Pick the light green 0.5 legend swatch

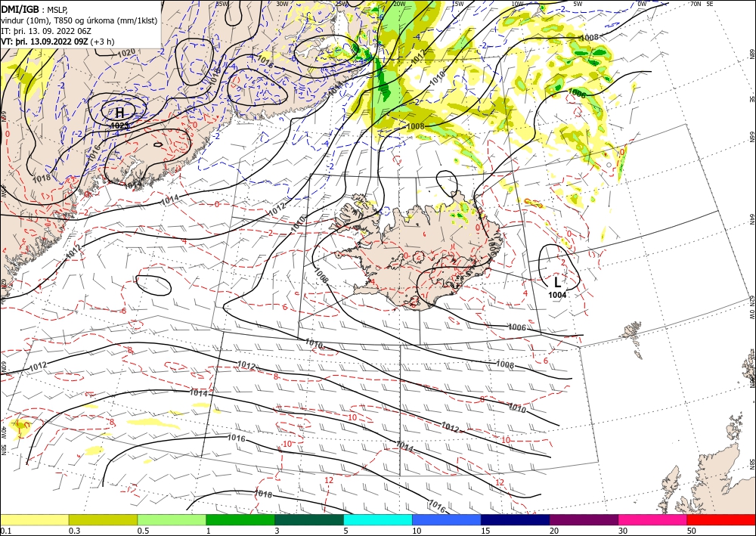click(x=172, y=519)
